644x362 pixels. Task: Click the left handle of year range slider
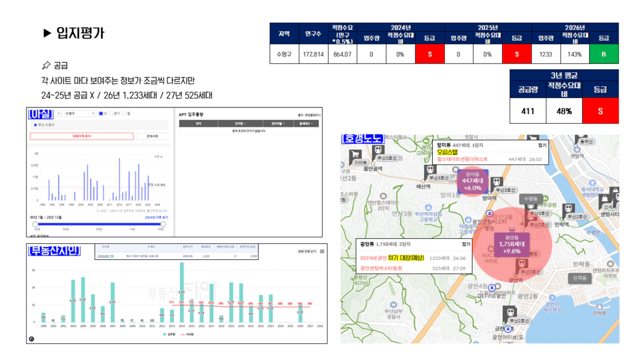coord(35,224)
